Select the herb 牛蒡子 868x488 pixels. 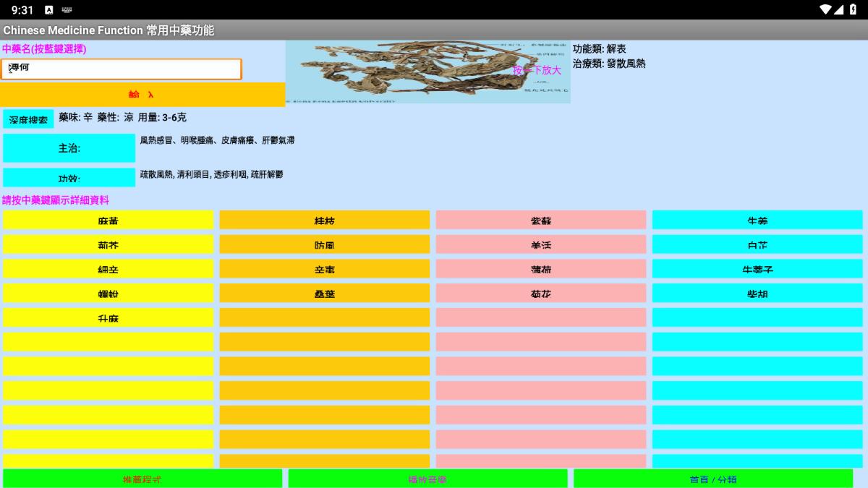(x=757, y=269)
